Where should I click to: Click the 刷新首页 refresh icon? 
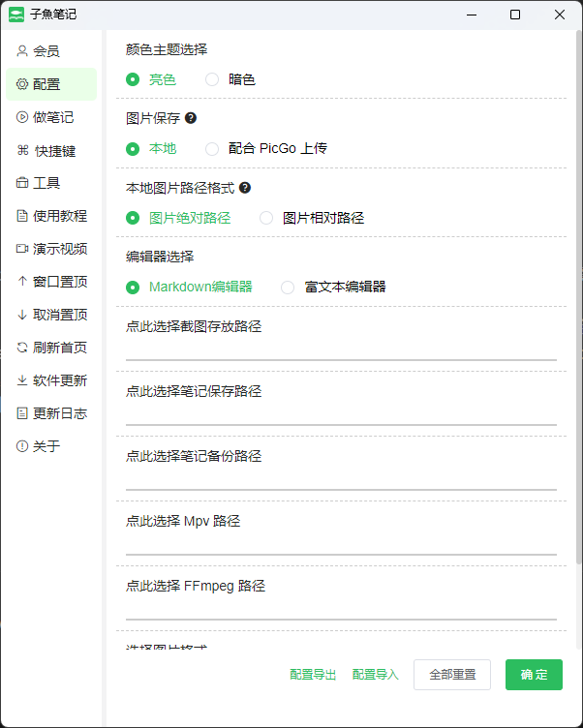(x=22, y=348)
